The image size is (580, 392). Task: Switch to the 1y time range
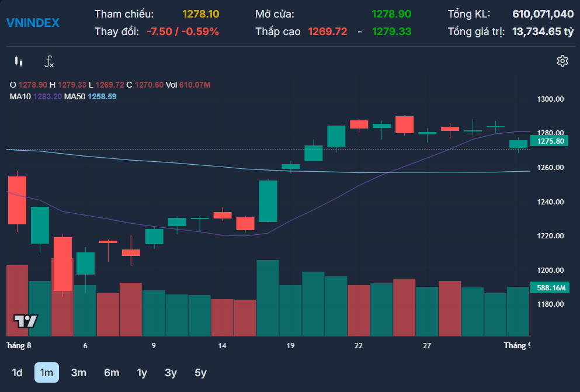142,372
